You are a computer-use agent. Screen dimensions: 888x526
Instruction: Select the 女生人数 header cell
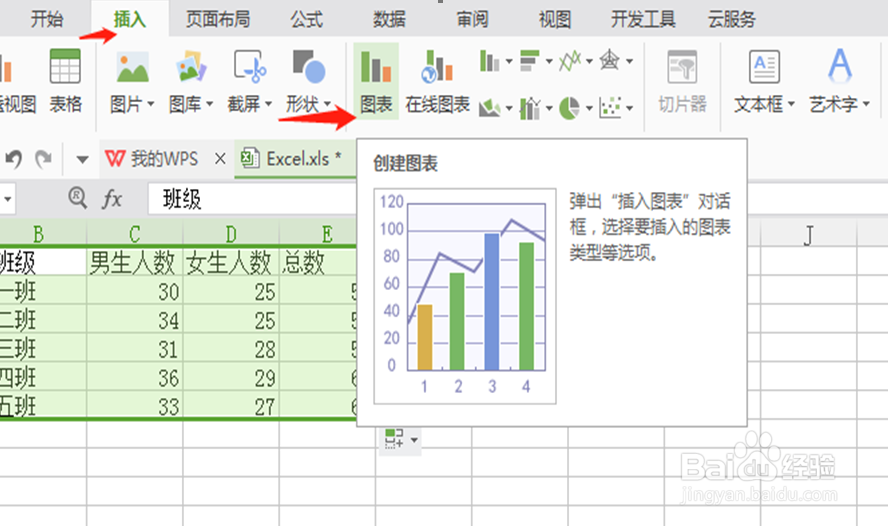point(231,262)
